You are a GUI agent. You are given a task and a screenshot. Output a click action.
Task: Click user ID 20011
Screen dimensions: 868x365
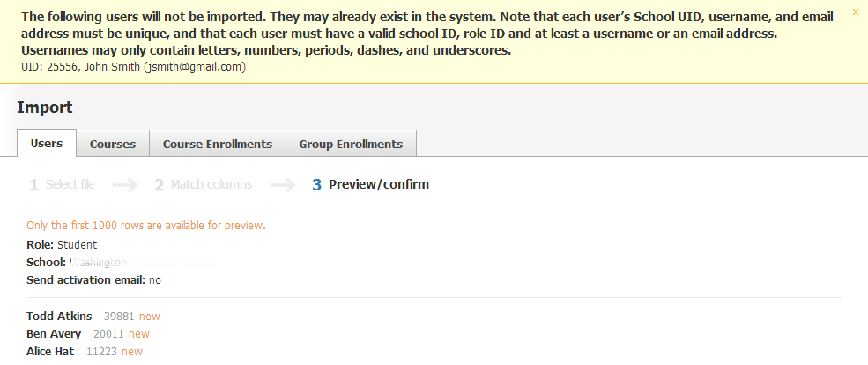tap(108, 334)
